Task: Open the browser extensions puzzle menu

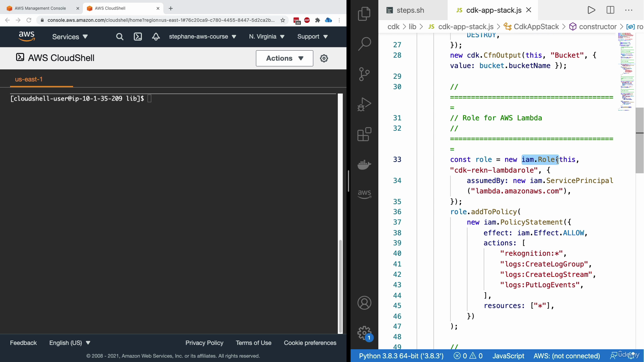Action: 318,20
